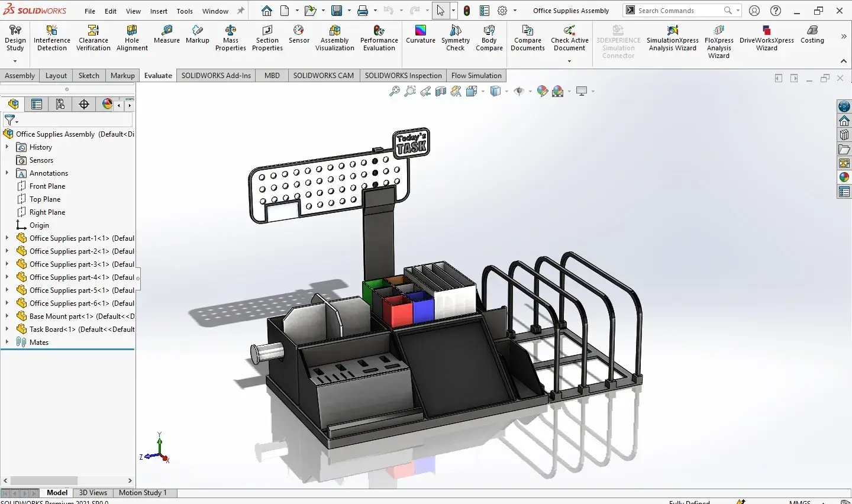
Task: Run Symmetry Check
Action: (x=456, y=38)
